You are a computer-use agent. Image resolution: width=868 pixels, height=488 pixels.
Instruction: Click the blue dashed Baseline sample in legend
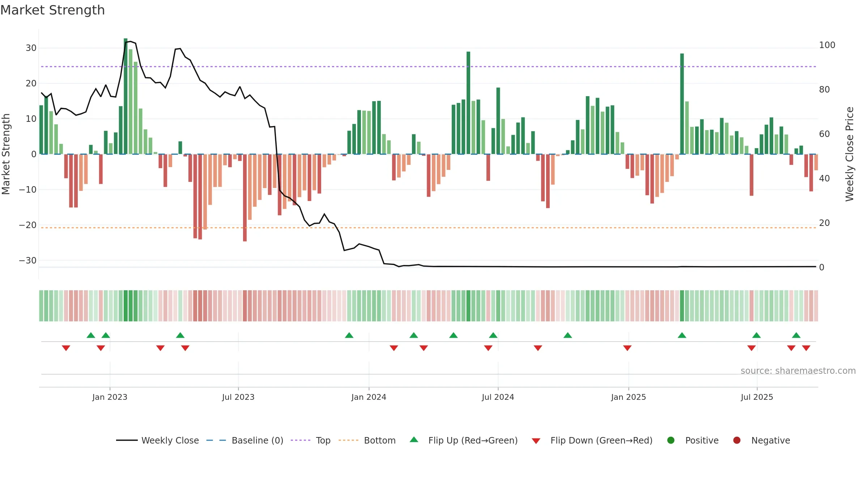point(216,440)
